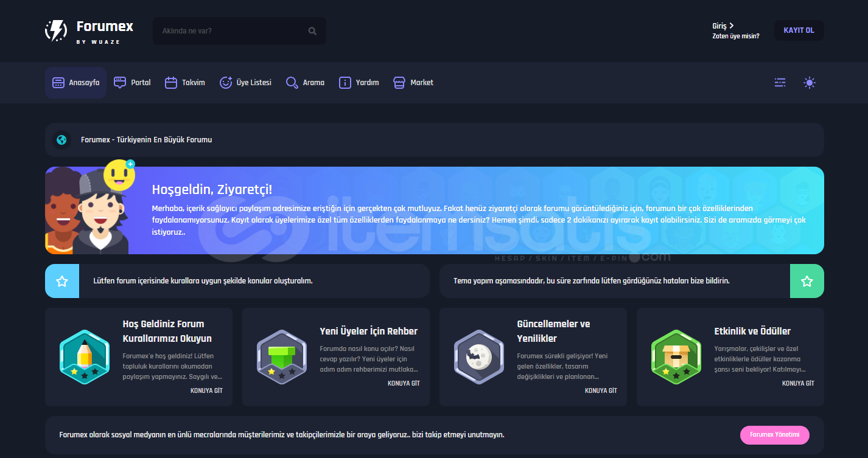Go to the Üye Listesi menu item
The height and width of the screenshot is (458, 868).
pyautogui.click(x=245, y=83)
